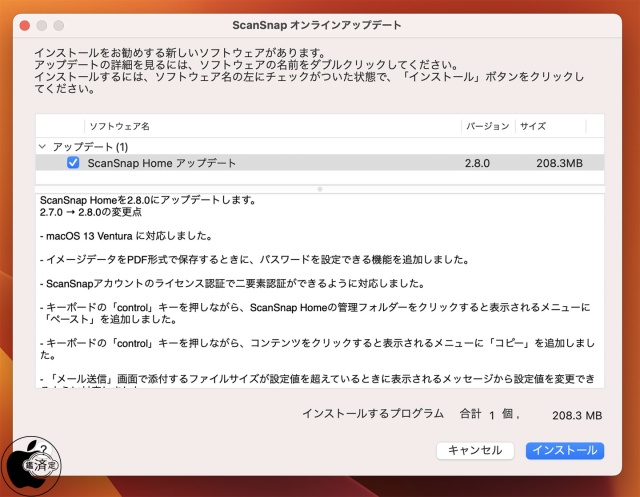The height and width of the screenshot is (497, 640).
Task: Click the サイズ column header
Action: coord(533,126)
